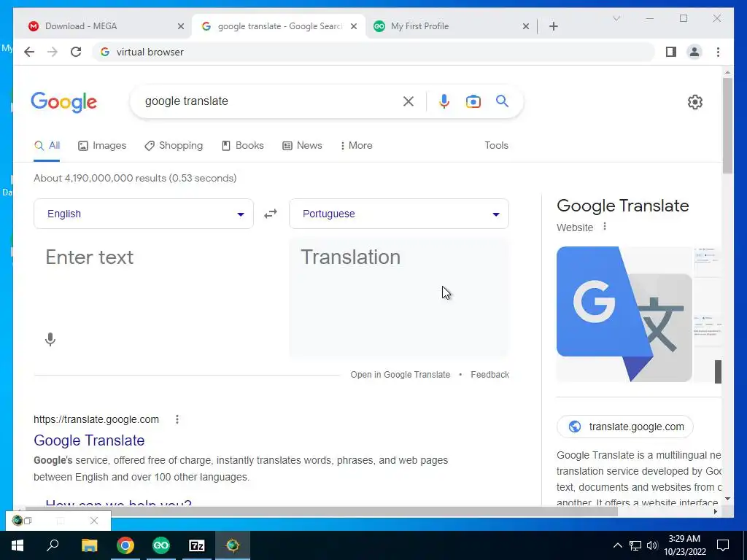Image resolution: width=747 pixels, height=560 pixels.
Task: Switch to News results
Action: coord(302,146)
